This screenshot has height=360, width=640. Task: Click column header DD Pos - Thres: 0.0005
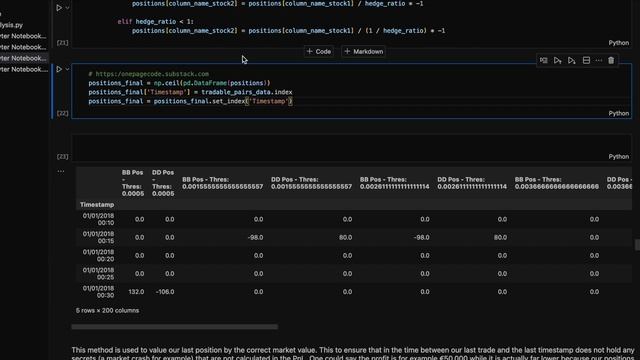[x=163, y=183]
